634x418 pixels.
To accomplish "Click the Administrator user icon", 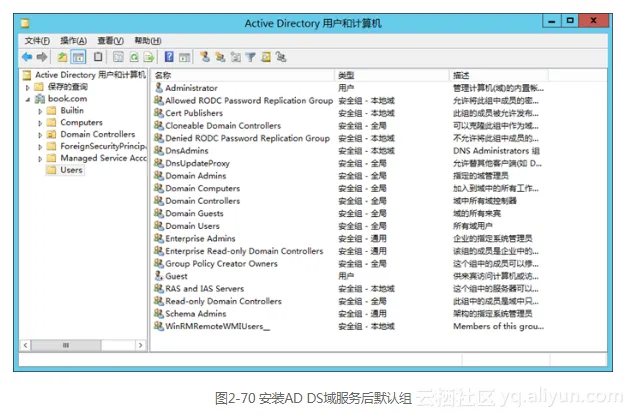I will point(159,88).
